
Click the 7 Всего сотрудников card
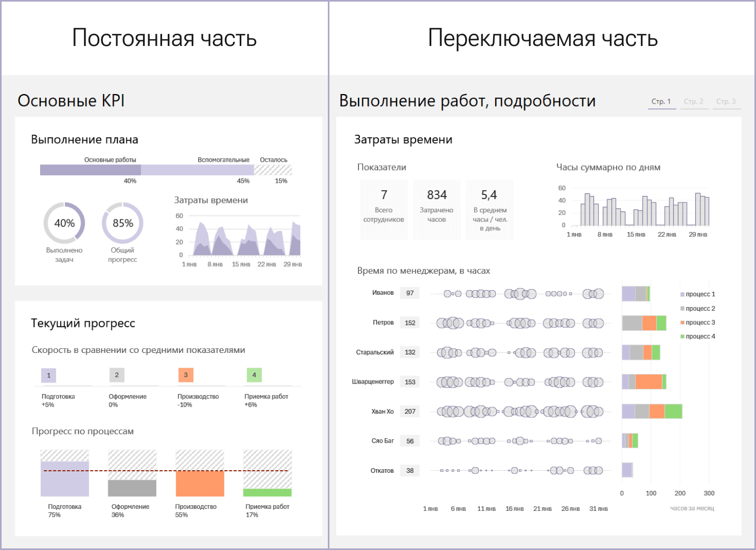(384, 209)
